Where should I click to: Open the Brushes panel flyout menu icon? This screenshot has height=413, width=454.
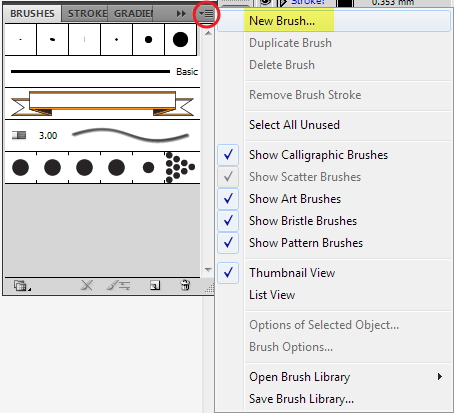click(206, 14)
